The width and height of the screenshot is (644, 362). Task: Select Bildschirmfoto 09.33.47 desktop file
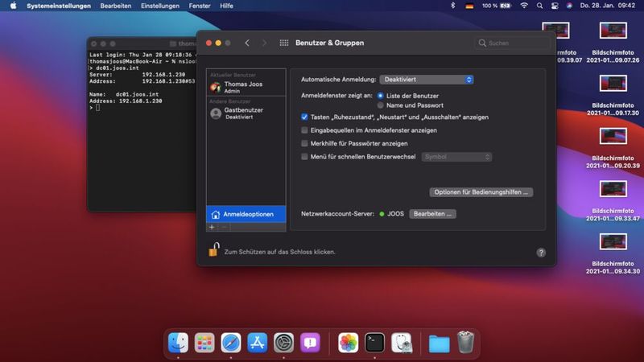(x=613, y=200)
